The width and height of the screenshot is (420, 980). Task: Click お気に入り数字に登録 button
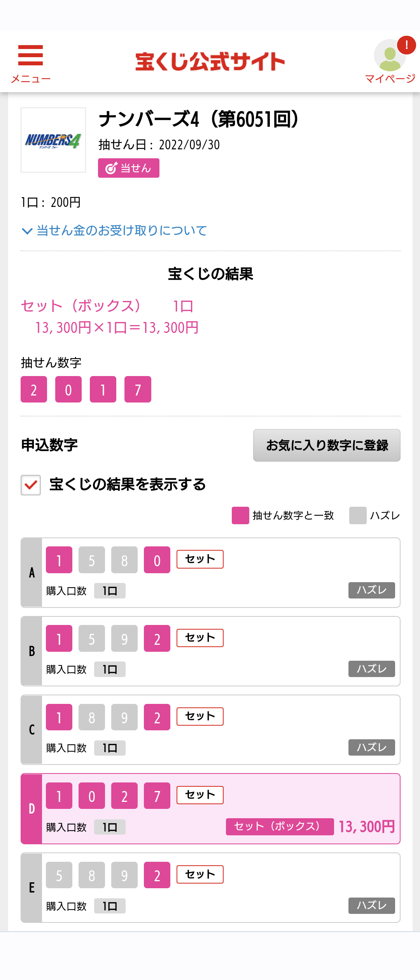tap(327, 445)
